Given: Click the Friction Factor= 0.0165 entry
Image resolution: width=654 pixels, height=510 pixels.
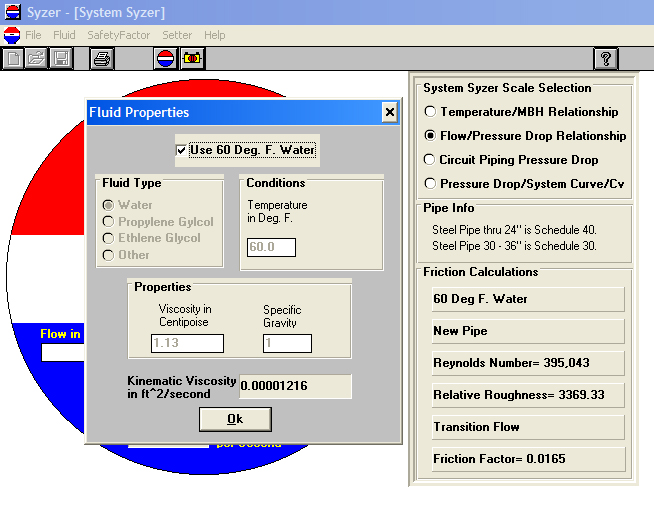Looking at the screenshot, I should click(x=528, y=459).
